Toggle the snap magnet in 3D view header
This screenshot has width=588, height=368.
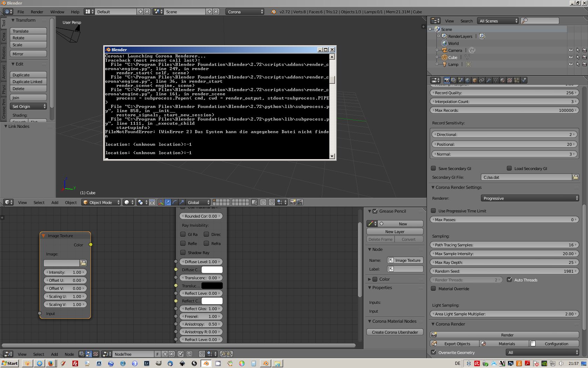click(272, 202)
